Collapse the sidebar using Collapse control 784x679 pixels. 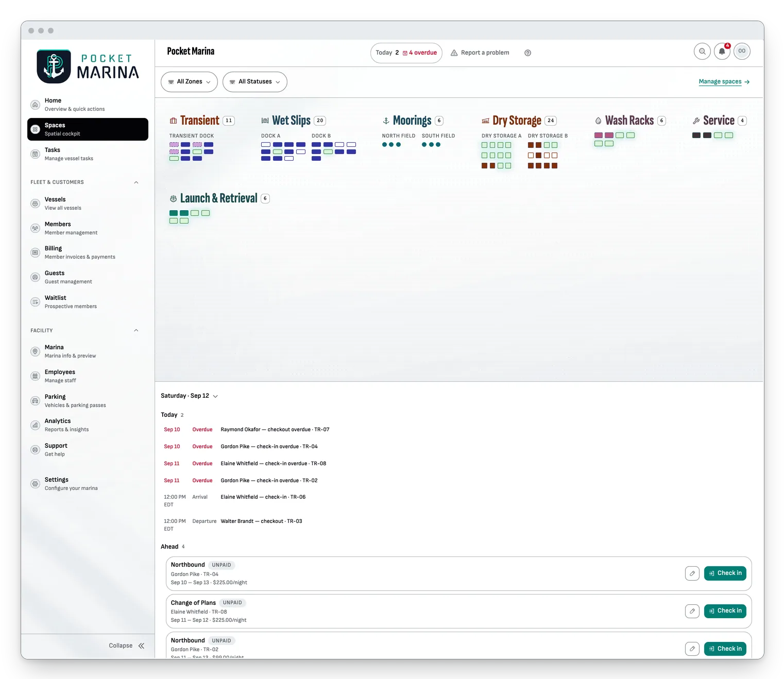coord(127,646)
